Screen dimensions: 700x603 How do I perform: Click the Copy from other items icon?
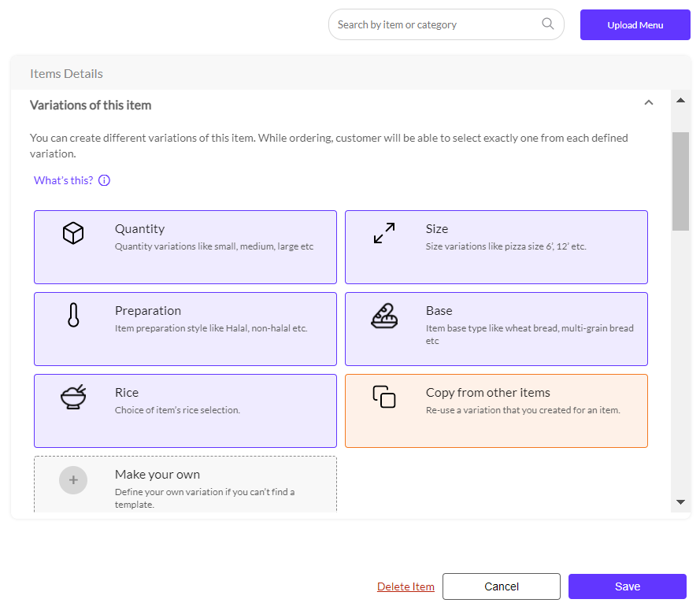[384, 397]
